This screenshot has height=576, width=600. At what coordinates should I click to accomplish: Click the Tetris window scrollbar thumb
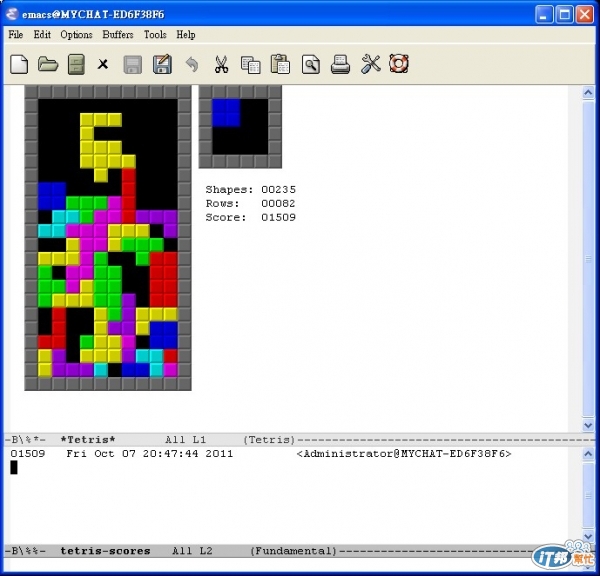pyautogui.click(x=588, y=259)
